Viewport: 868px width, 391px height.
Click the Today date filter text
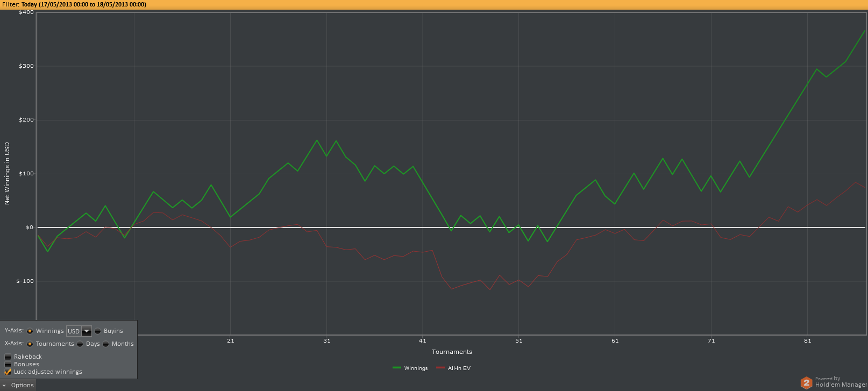83,4
